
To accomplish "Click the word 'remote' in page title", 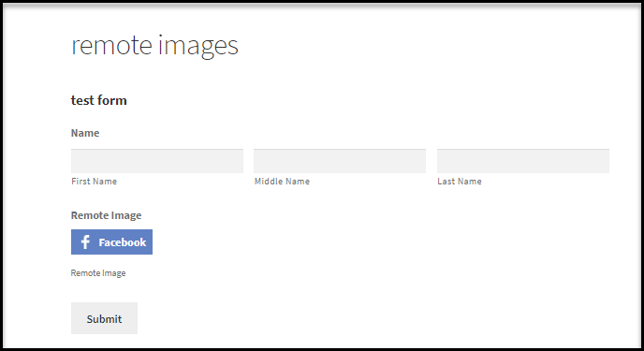I will [111, 45].
